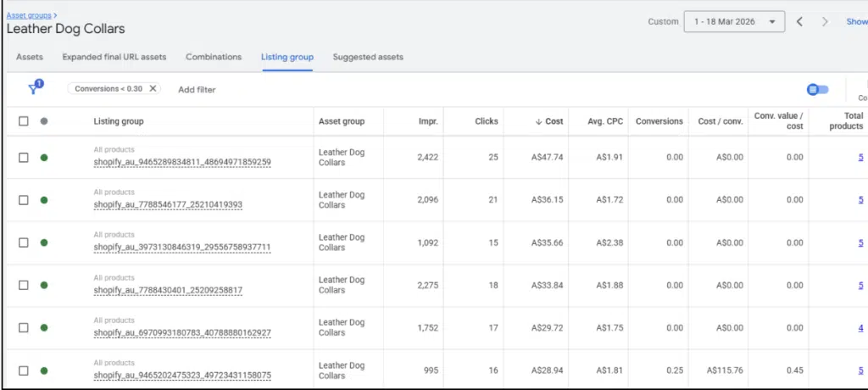Open listing shopify_au_3973130846319_29556758937711

182,247
